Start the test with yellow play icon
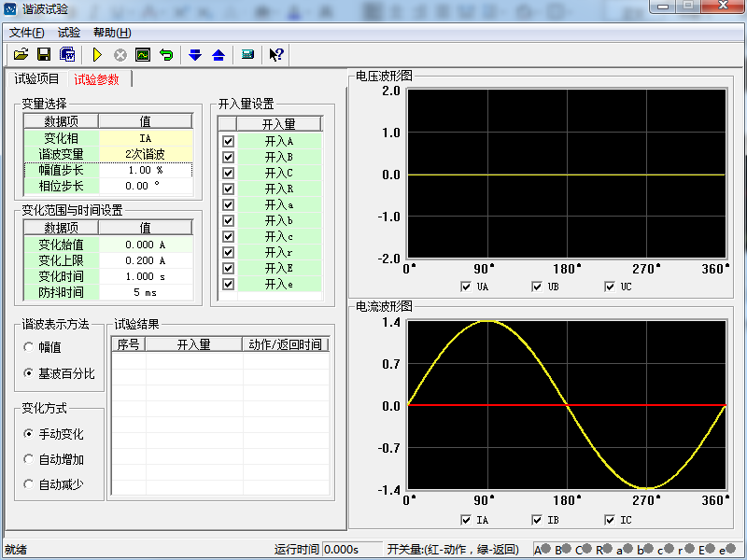This screenshot has height=560, width=747. coord(97,54)
